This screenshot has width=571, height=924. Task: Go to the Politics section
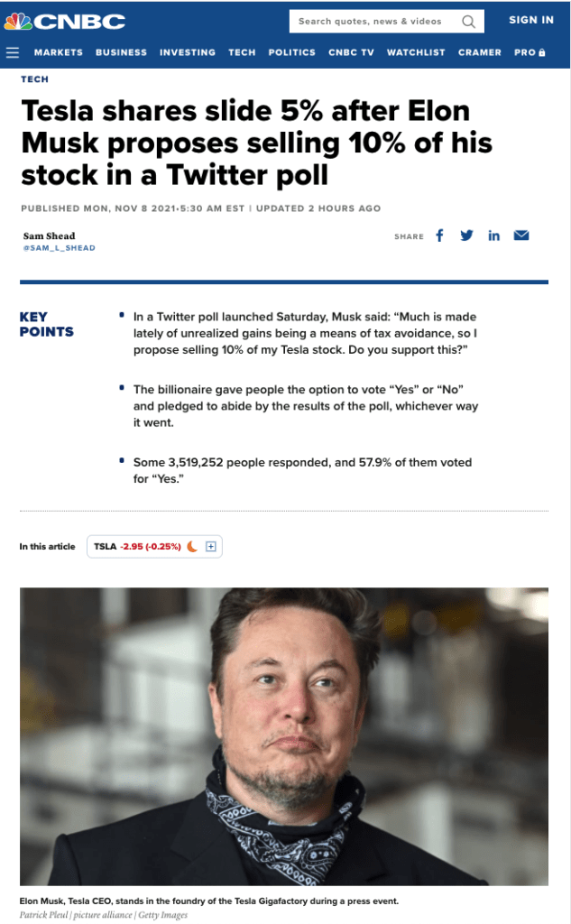click(x=291, y=52)
